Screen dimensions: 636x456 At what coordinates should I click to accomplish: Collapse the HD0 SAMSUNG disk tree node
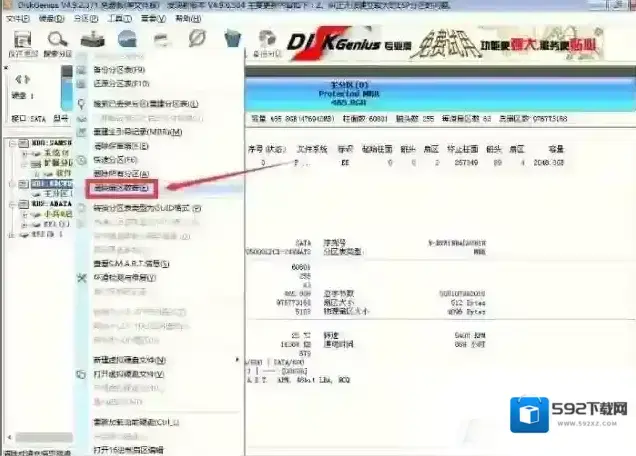[x=11, y=144]
